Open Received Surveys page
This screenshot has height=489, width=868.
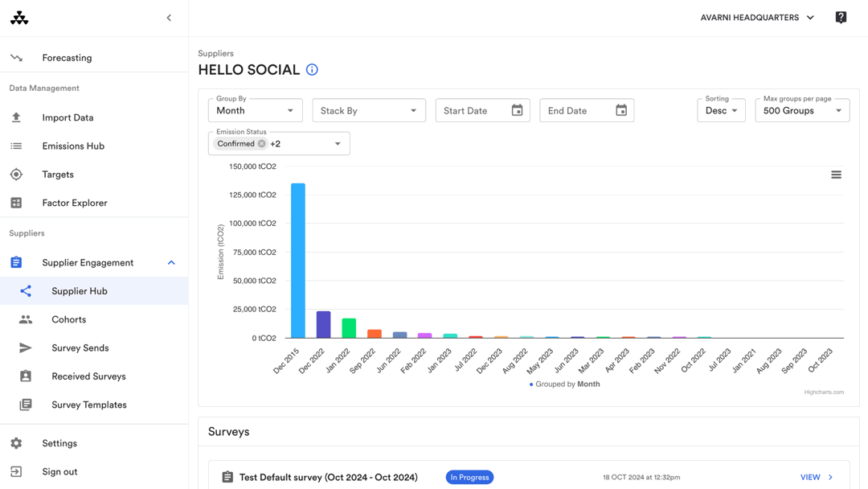88,376
